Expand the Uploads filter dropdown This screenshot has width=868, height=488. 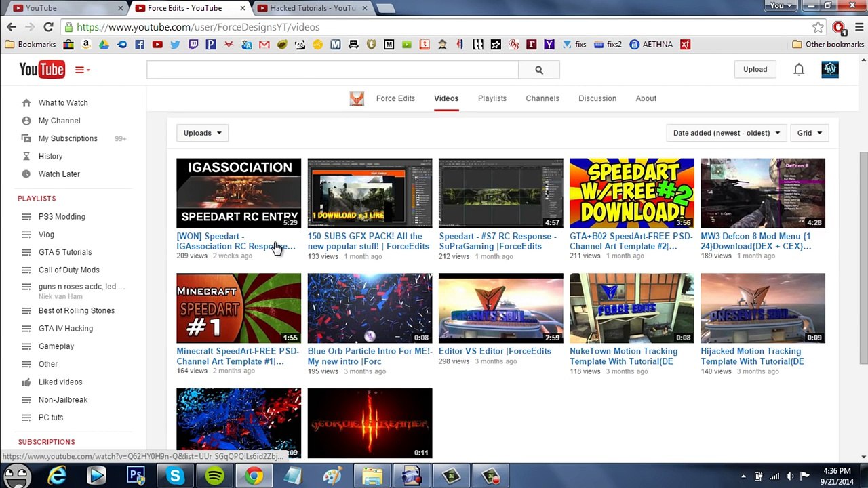[202, 133]
